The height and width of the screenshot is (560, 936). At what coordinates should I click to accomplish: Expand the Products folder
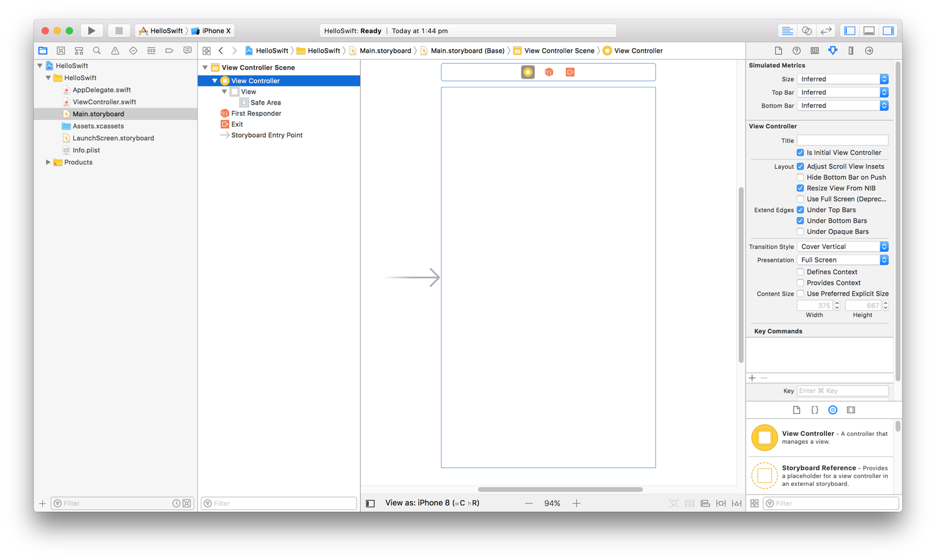tap(48, 162)
